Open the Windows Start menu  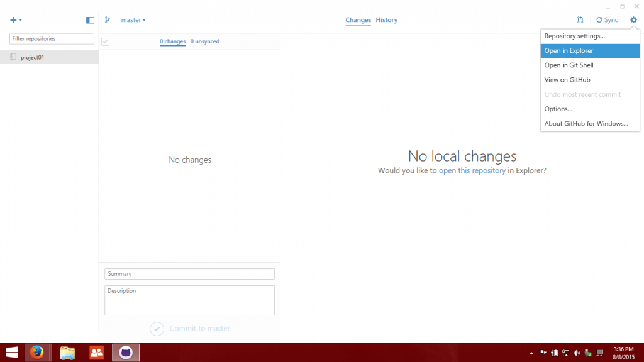pos(11,353)
